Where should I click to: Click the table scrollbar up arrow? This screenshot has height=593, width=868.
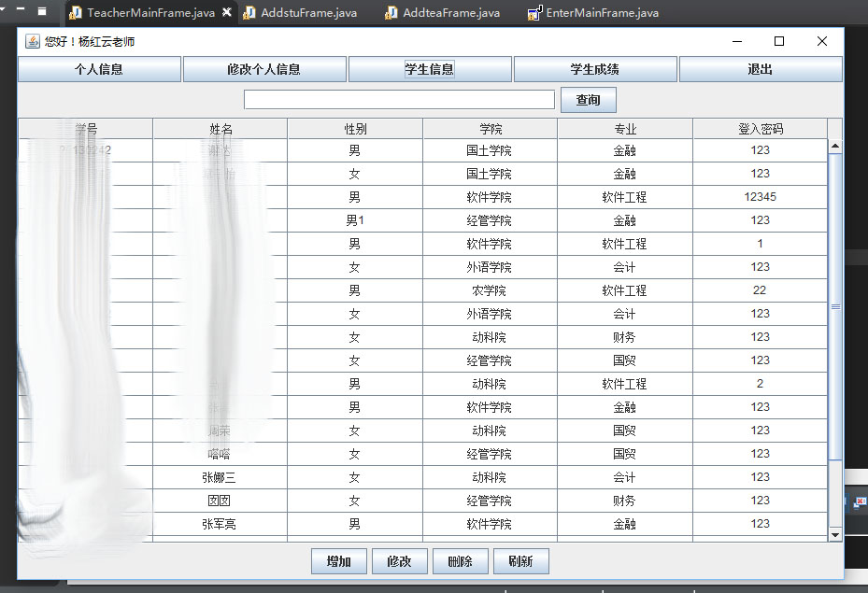[835, 146]
